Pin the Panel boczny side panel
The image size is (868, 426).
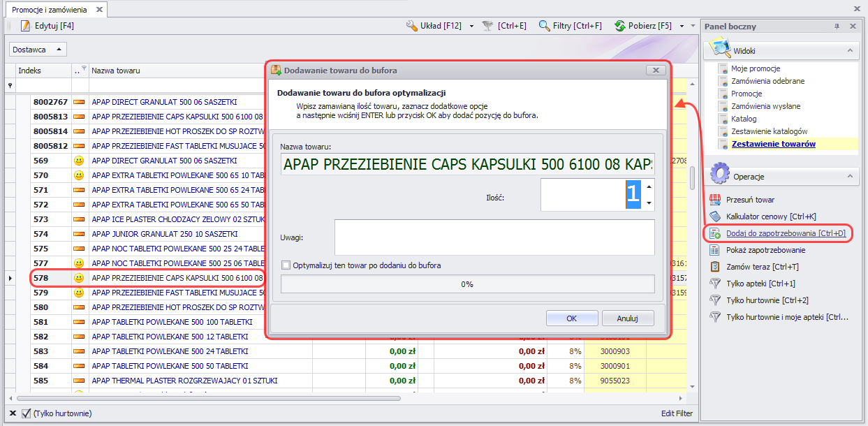pyautogui.click(x=837, y=27)
